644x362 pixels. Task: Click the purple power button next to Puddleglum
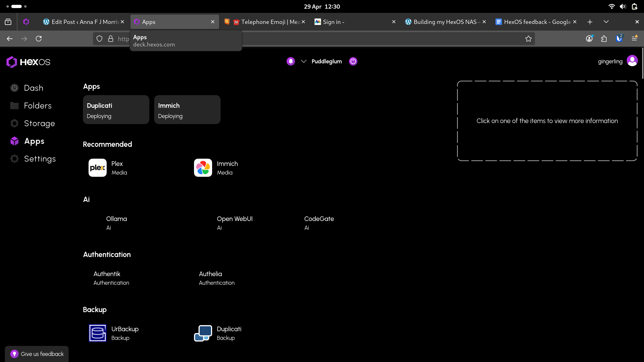pos(353,61)
